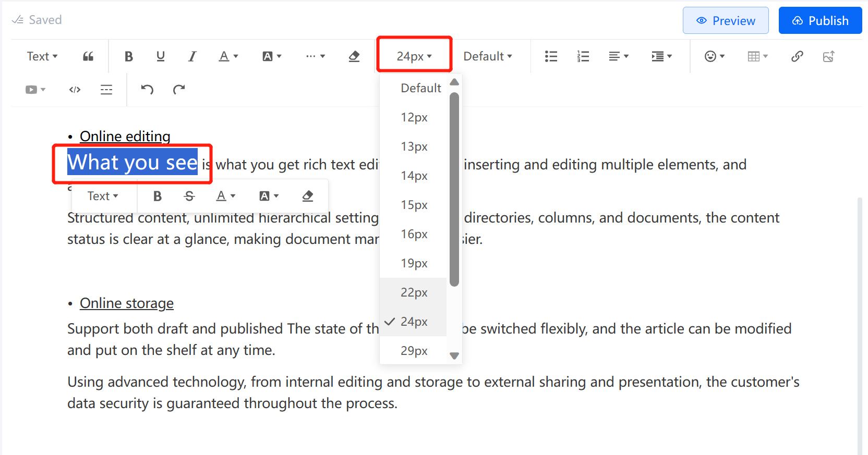Open font color in floating toolbar
868x455 pixels.
click(x=226, y=196)
